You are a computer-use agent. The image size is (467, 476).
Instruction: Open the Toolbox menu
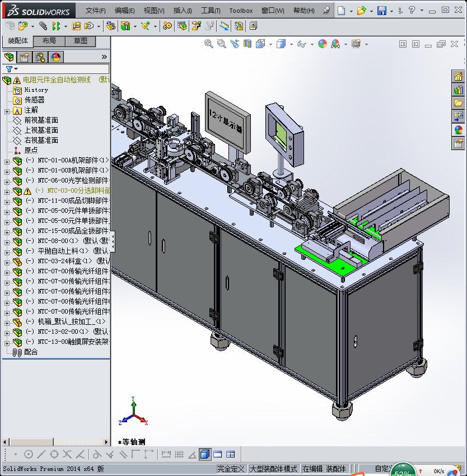point(241,11)
